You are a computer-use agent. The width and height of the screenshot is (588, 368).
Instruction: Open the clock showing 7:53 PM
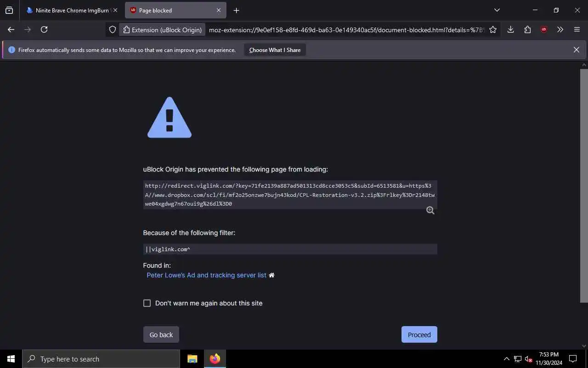548,359
